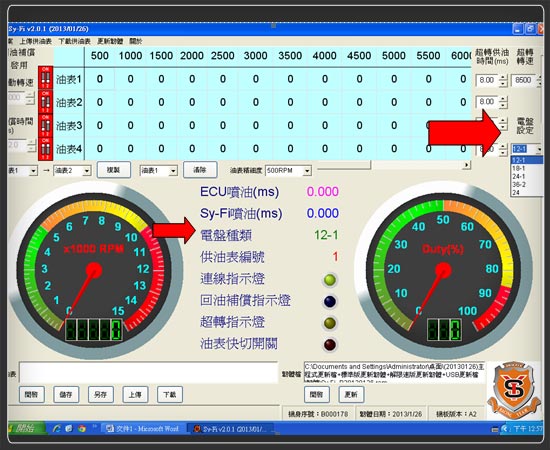
Task: Click the 油表1 cell under 4500
Action: [360, 79]
